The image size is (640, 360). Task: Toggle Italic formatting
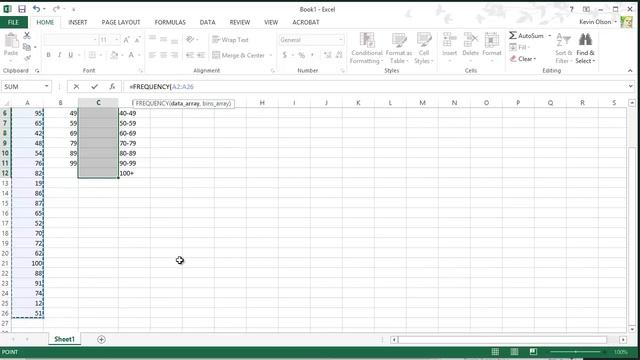(x=59, y=55)
